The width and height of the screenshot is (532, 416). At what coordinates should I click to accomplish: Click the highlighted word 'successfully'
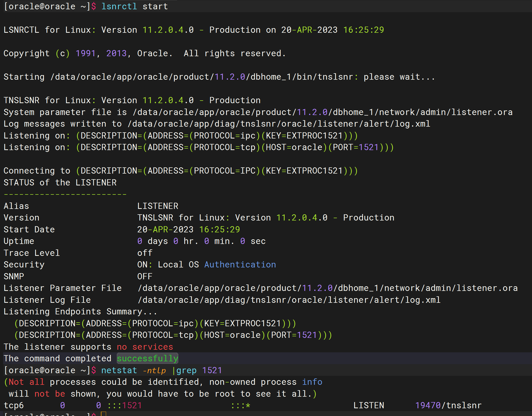tap(147, 358)
